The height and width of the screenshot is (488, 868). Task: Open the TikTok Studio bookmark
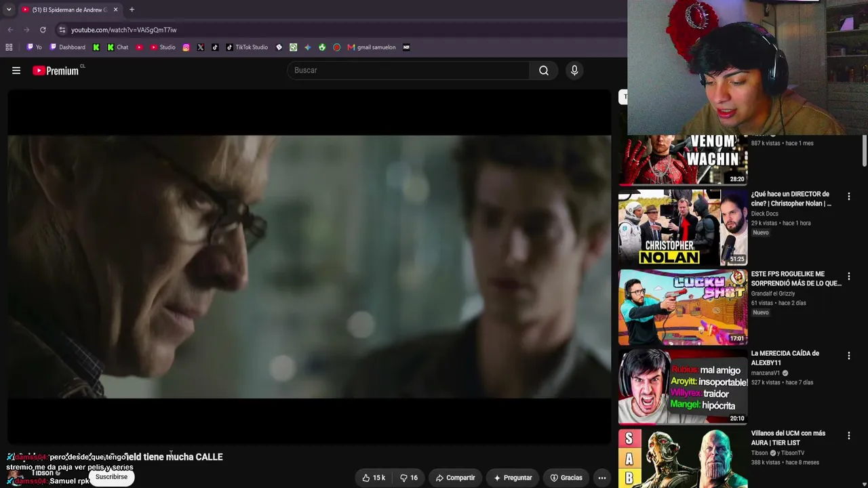click(247, 47)
